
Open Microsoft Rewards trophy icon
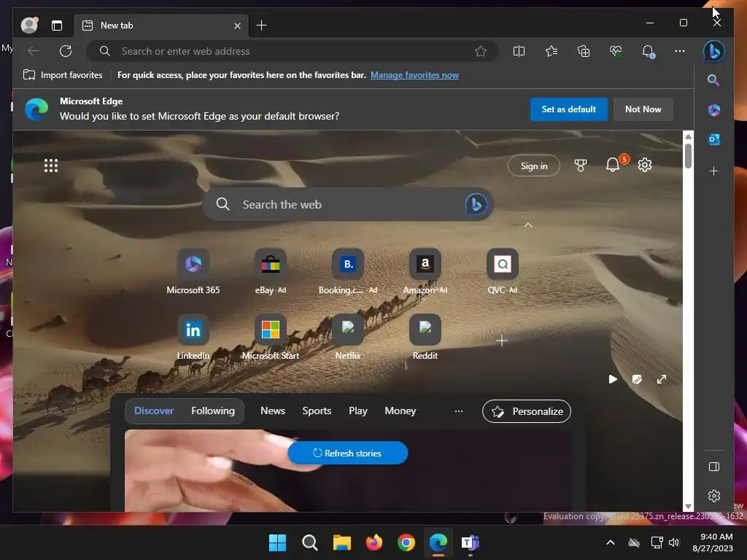(x=580, y=166)
